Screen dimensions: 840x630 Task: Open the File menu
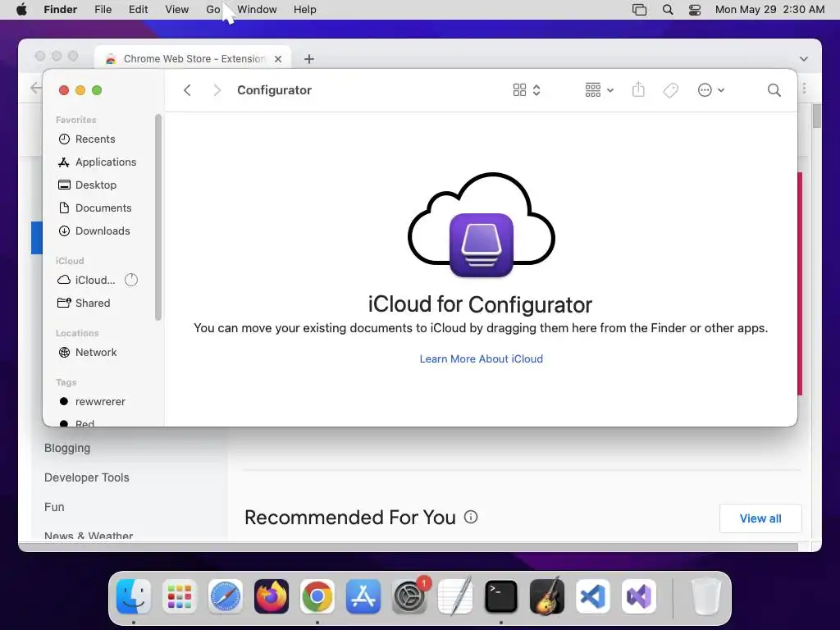tap(103, 10)
